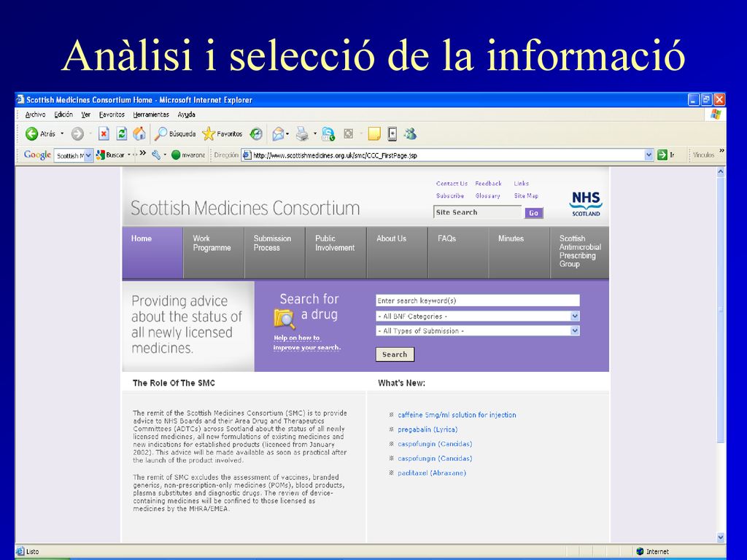Viewport: 747px width, 560px height.
Task: Open Public Involvement tab
Action: [x=336, y=252]
